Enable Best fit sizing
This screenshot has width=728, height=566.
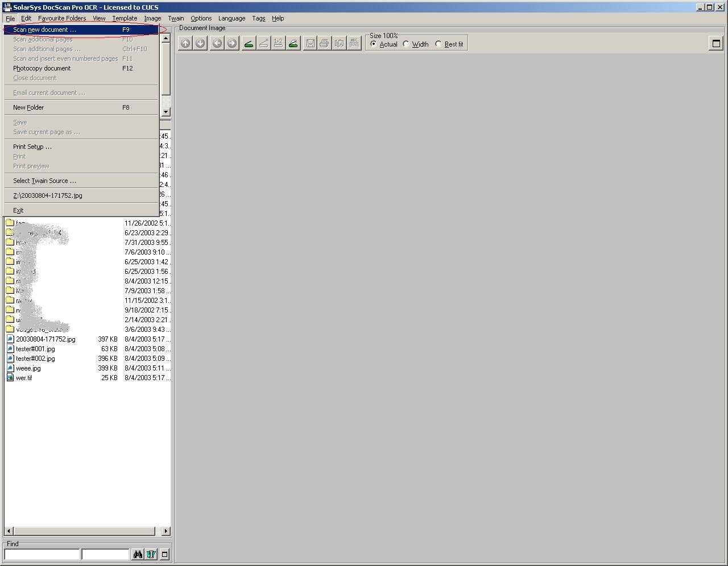439,44
